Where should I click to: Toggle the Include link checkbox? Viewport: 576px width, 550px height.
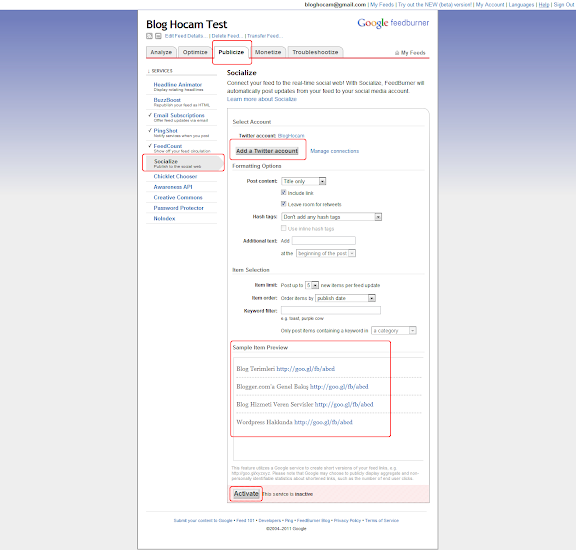pyautogui.click(x=284, y=192)
